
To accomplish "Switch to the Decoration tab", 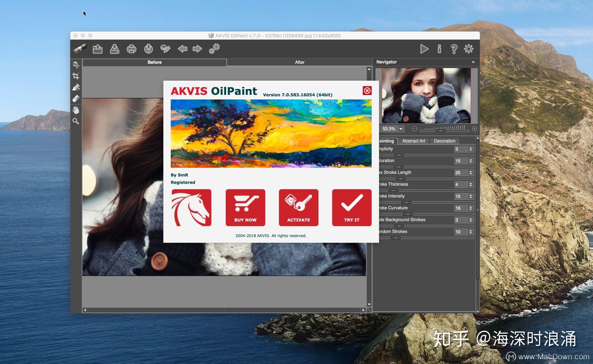I will pyautogui.click(x=444, y=141).
